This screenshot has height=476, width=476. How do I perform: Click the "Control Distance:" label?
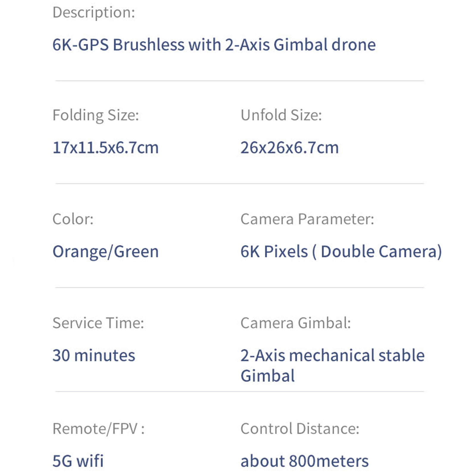pos(300,429)
